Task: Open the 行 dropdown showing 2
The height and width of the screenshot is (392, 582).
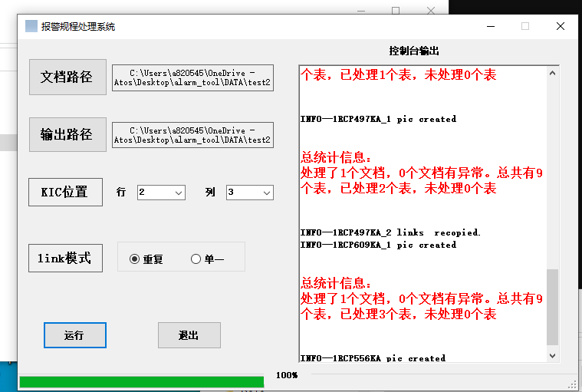Action: (161, 193)
